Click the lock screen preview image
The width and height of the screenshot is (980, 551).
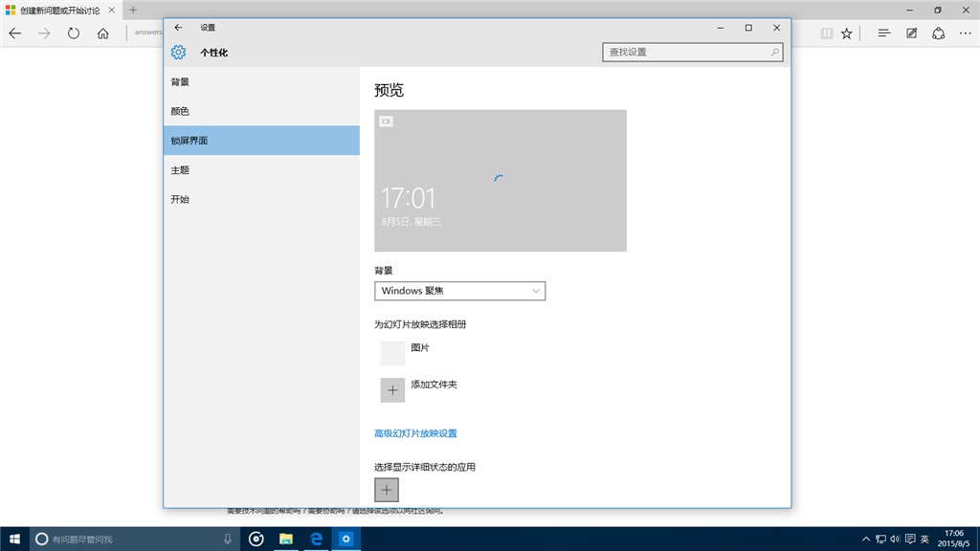(x=500, y=181)
